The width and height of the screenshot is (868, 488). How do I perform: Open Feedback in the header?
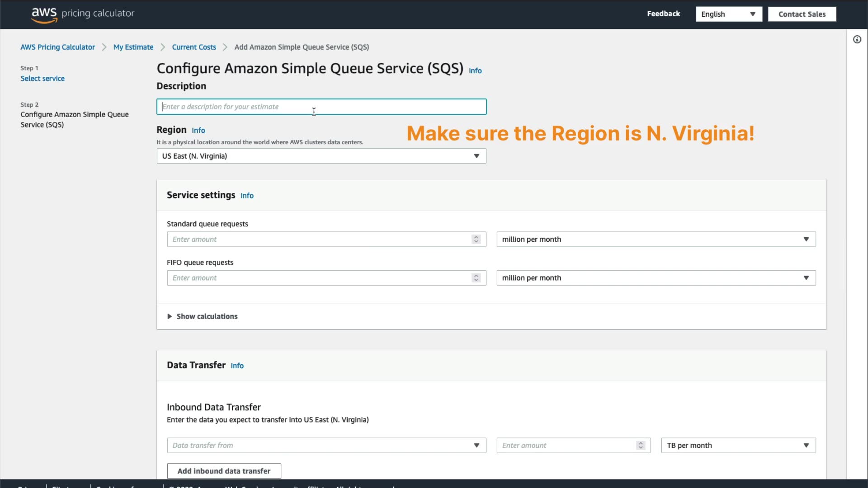[x=663, y=14]
